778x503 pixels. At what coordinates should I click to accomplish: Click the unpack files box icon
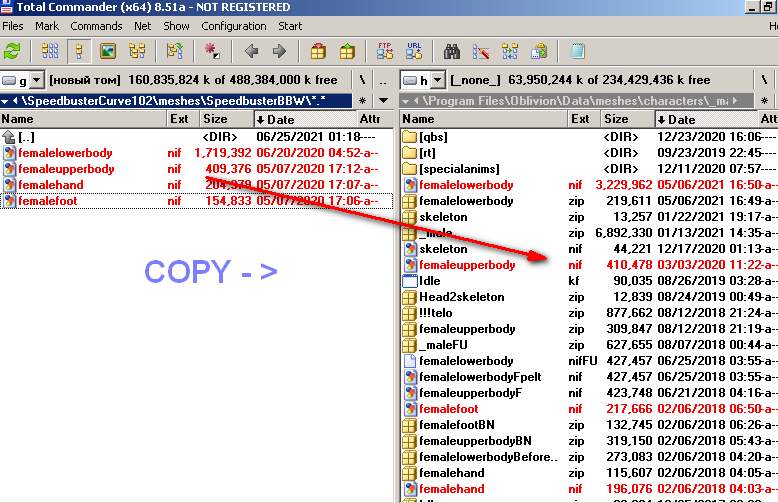click(347, 51)
